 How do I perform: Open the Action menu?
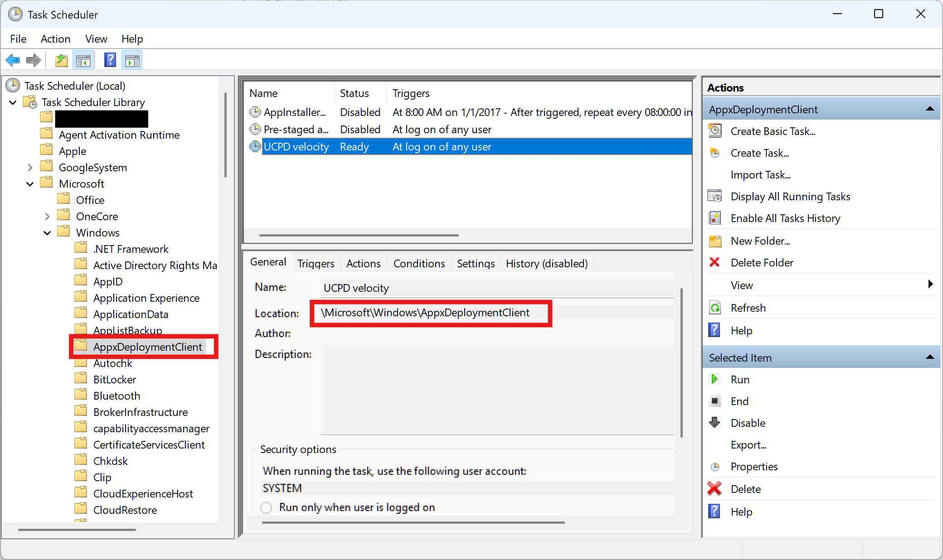point(55,39)
